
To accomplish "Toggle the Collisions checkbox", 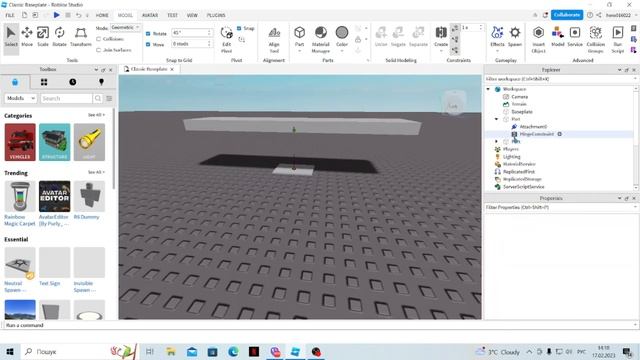I will point(99,39).
